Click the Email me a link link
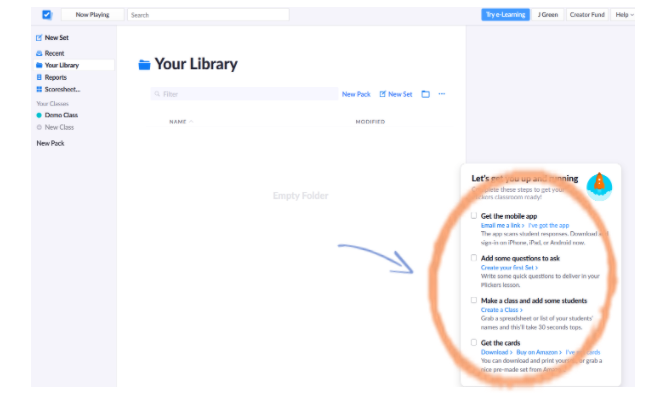The width and height of the screenshot is (647, 393). click(x=502, y=225)
